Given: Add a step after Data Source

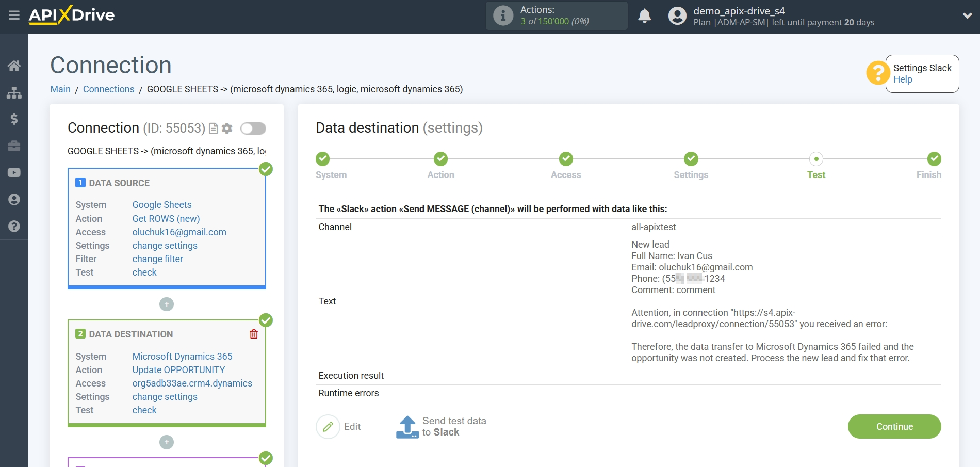Looking at the screenshot, I should 167,304.
